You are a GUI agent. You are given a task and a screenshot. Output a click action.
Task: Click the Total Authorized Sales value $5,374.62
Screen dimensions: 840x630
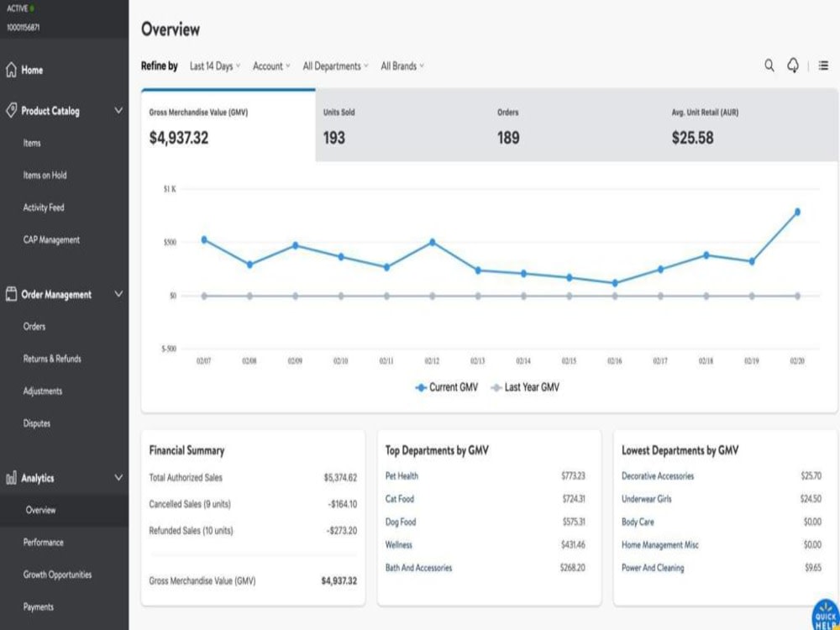click(x=340, y=477)
